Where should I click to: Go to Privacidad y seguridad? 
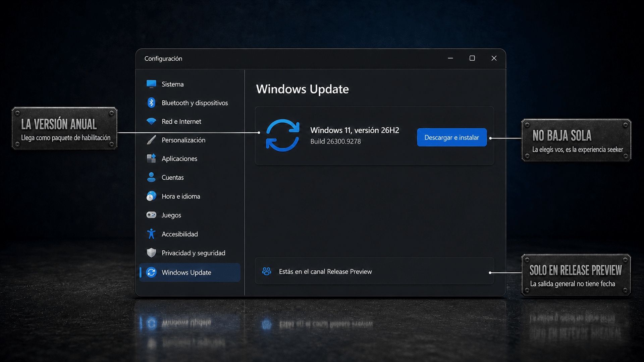(190, 253)
